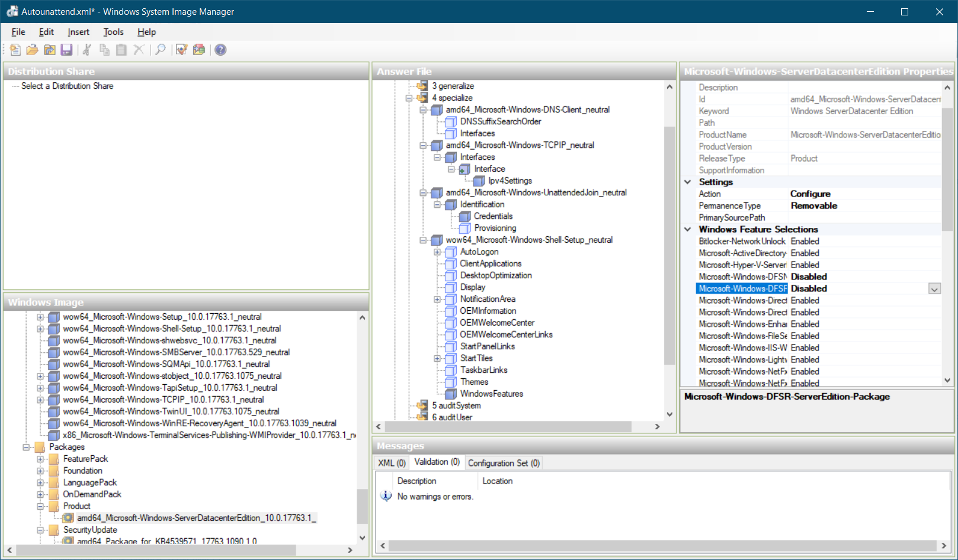Expand the Foundation package folder

click(40, 471)
